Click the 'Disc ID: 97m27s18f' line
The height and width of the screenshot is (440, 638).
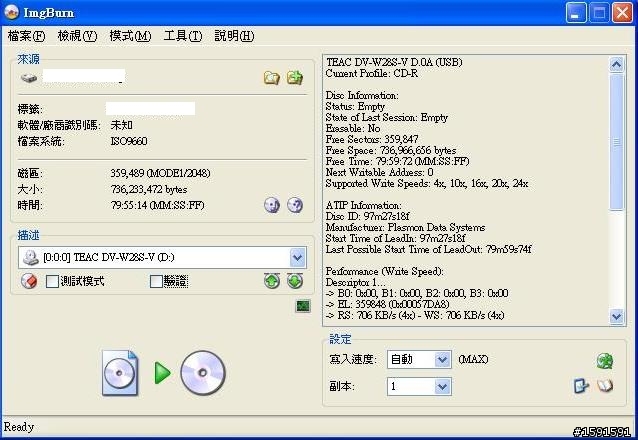tap(367, 217)
